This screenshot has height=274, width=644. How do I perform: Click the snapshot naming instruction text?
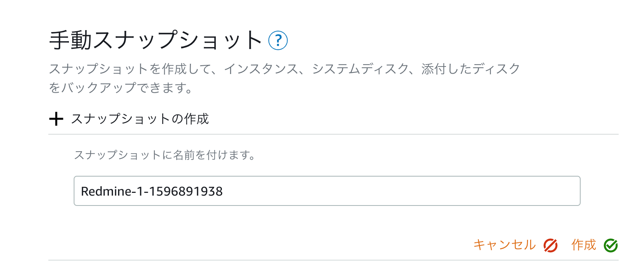[x=165, y=155]
